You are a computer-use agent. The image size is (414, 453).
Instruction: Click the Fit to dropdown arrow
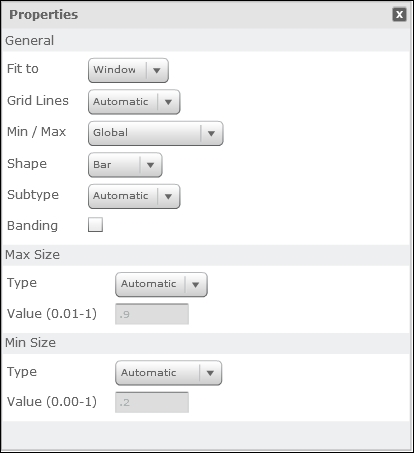coord(157,70)
